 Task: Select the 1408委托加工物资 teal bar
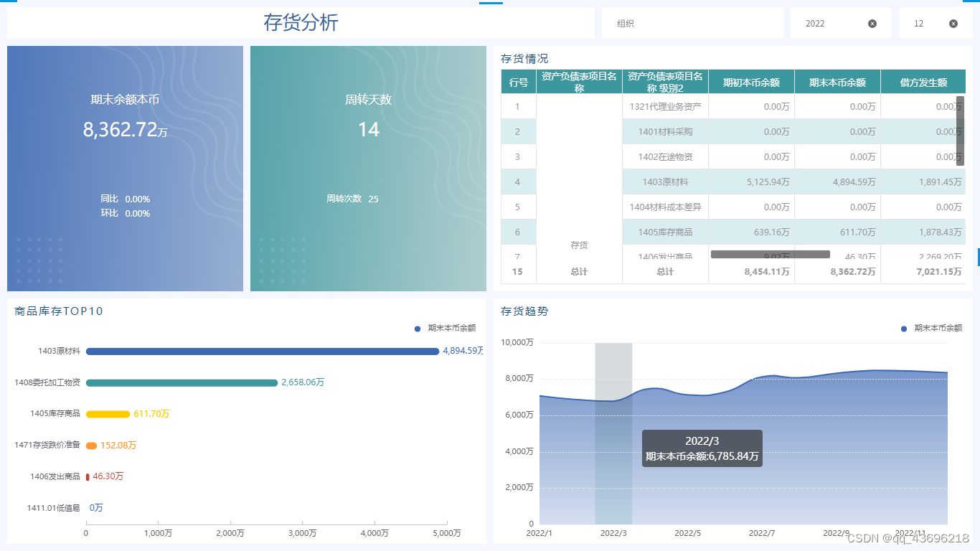(182, 382)
